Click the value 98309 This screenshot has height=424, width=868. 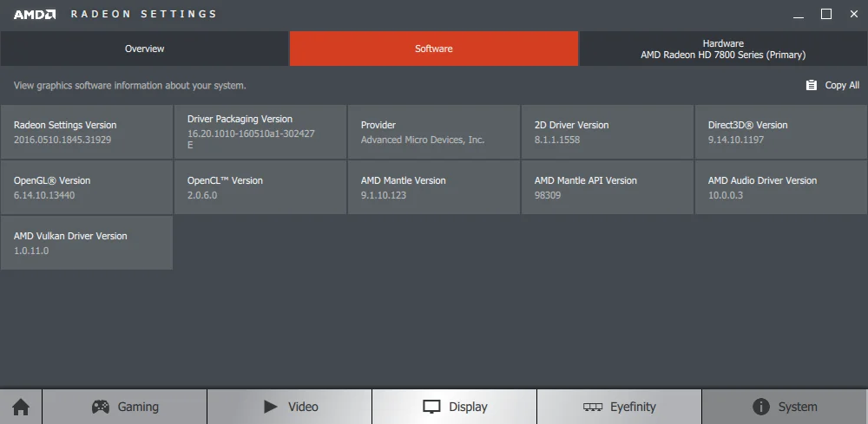[548, 195]
